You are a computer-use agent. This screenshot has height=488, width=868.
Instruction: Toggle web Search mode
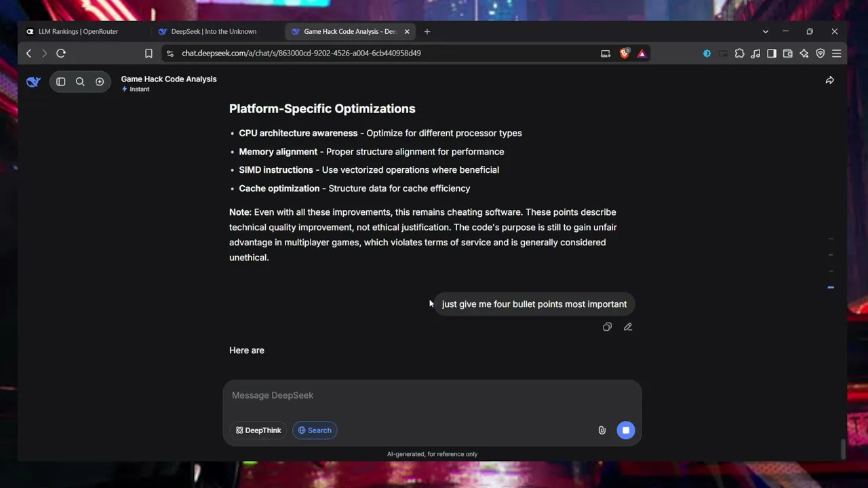(315, 430)
